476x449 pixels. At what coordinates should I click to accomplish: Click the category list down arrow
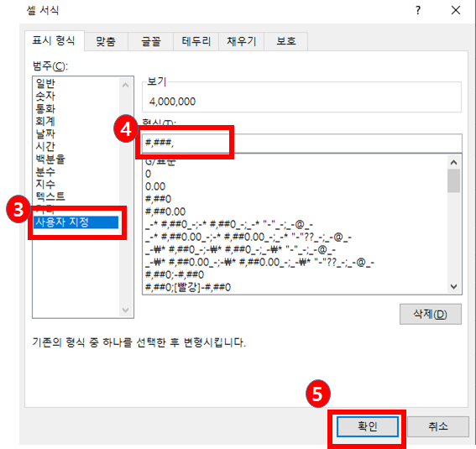click(x=126, y=310)
